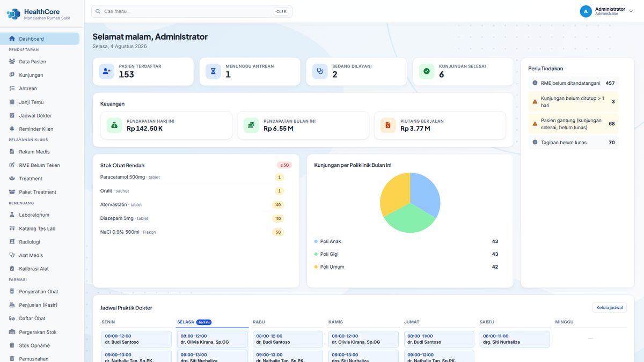Viewport: 644px width, 362px height.
Task: Click the HealthCore logo icon
Action: coord(13,14)
